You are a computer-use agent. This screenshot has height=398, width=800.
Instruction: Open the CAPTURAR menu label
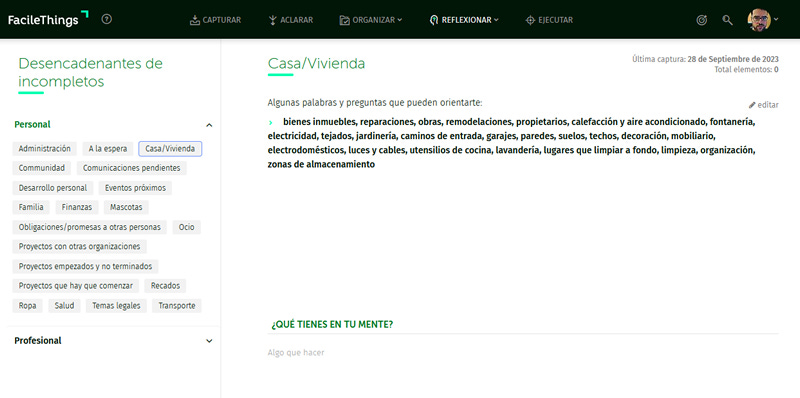tap(221, 20)
